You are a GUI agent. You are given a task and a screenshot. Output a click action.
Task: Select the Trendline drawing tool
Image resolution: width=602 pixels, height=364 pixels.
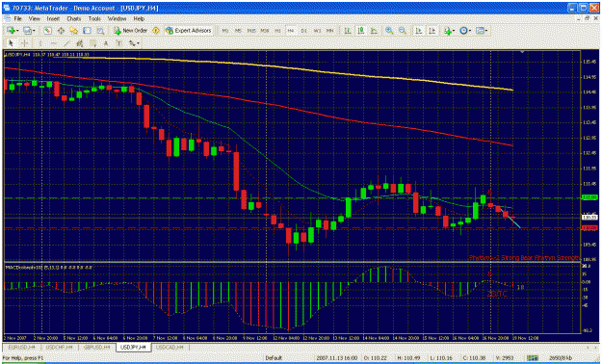pos(66,43)
